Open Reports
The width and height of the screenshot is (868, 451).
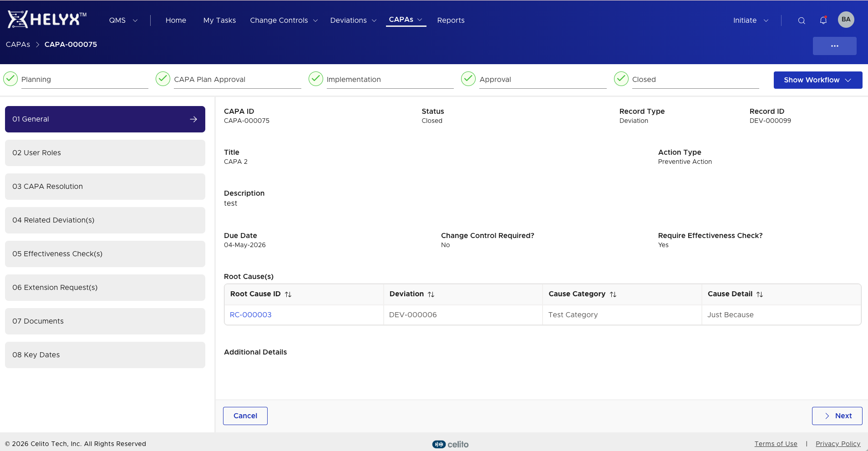[x=451, y=20]
